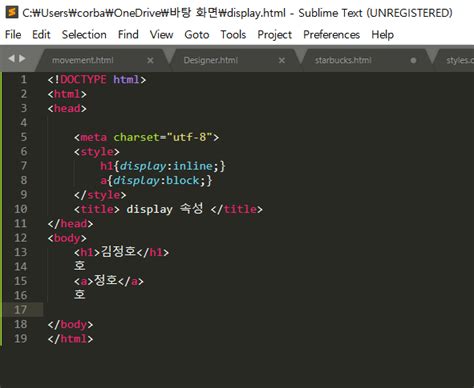Click the closing html tag on line 19
This screenshot has height=388, width=474.
70,339
